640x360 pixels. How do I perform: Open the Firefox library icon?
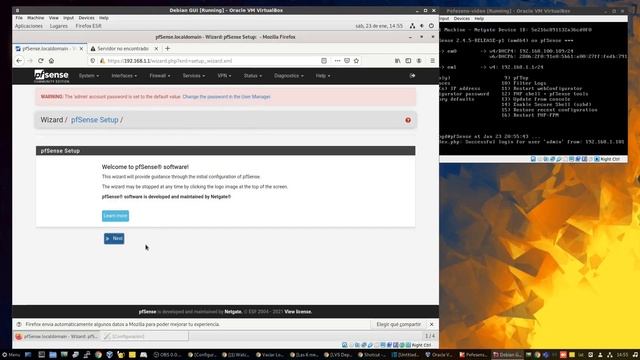398,60
